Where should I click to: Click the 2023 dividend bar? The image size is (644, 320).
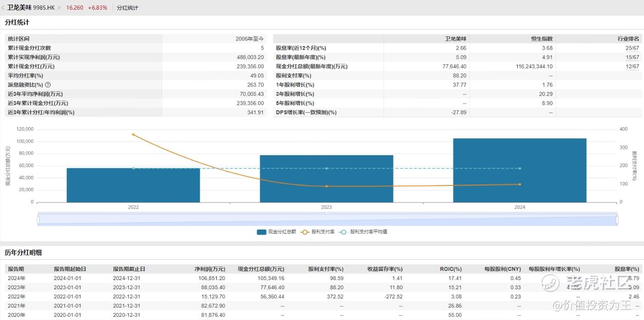[x=327, y=179]
